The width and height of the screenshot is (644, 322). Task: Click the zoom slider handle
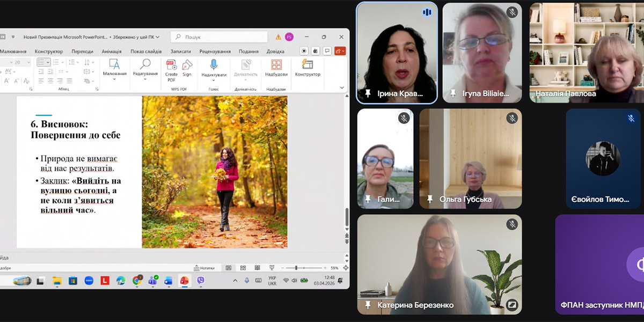[296, 268]
